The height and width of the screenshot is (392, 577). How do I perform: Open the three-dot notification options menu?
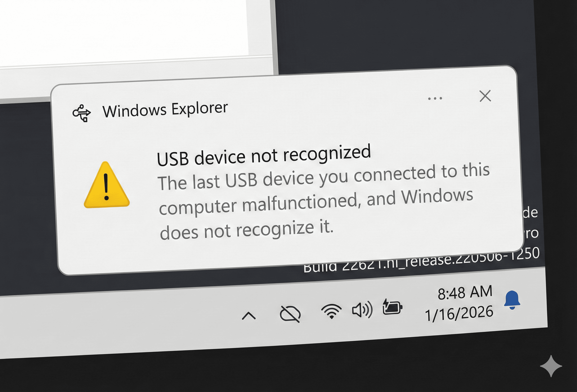(x=435, y=98)
